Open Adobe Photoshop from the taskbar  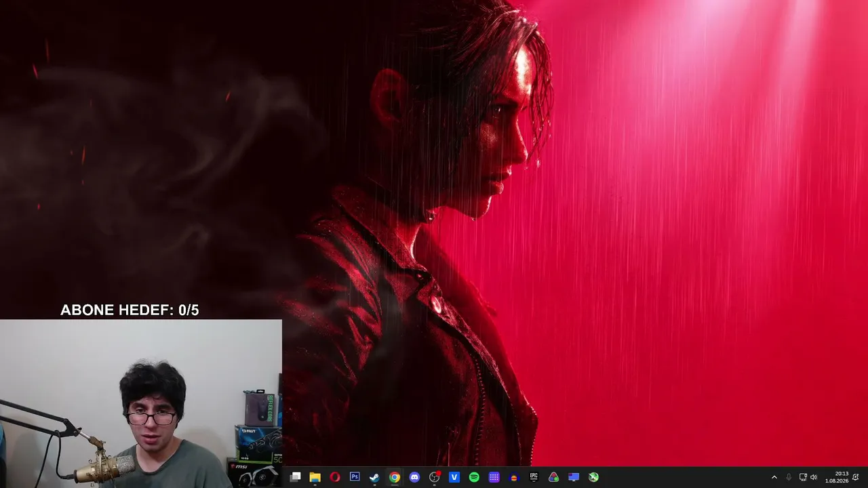355,477
